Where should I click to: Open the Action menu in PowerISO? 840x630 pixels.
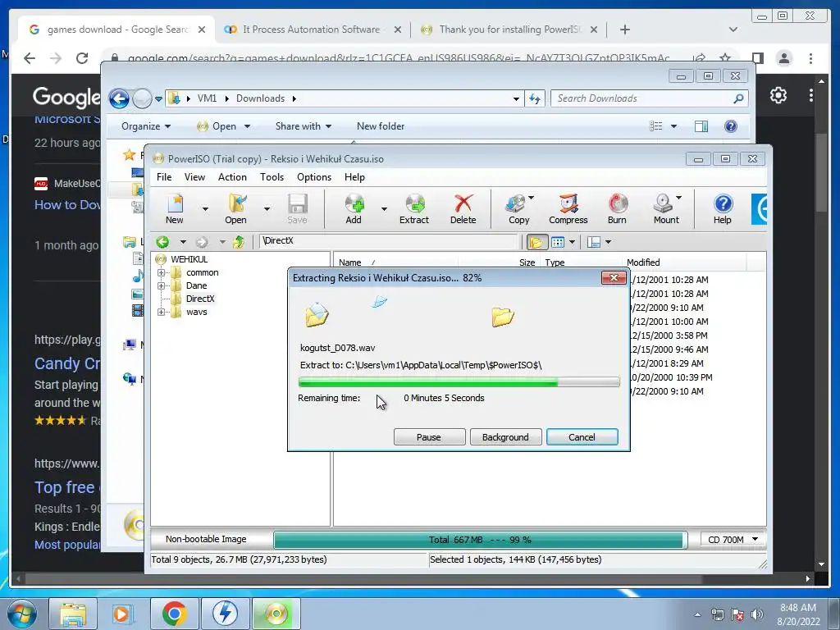tap(232, 177)
